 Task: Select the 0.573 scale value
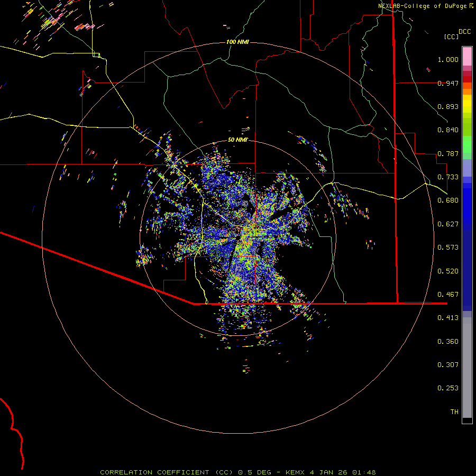coord(448,248)
